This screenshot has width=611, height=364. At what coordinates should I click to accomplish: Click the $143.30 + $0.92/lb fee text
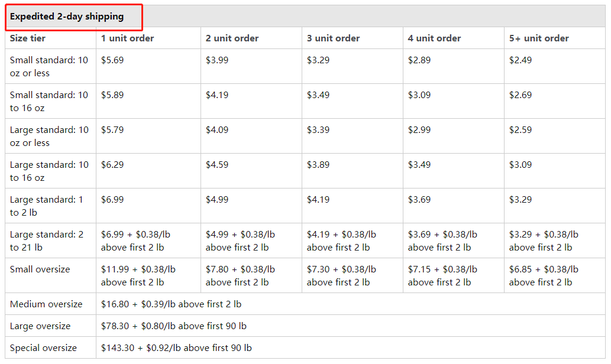[176, 348]
